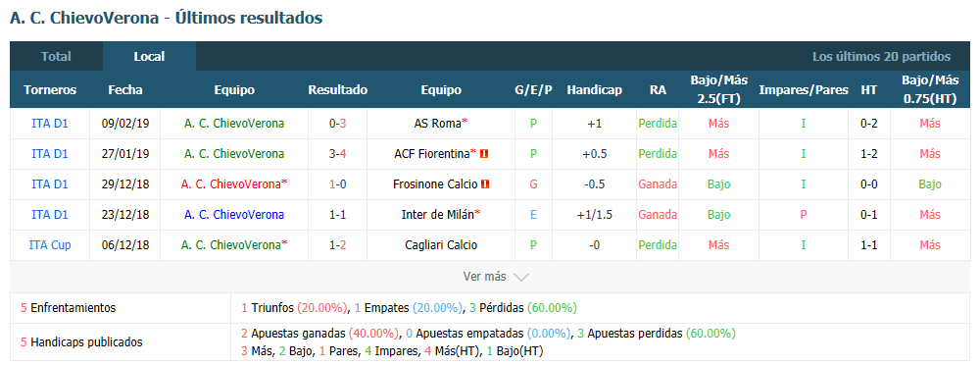980x366 pixels.
Task: Click the Bajo/Más 2.5(FT) column header
Action: point(718,90)
